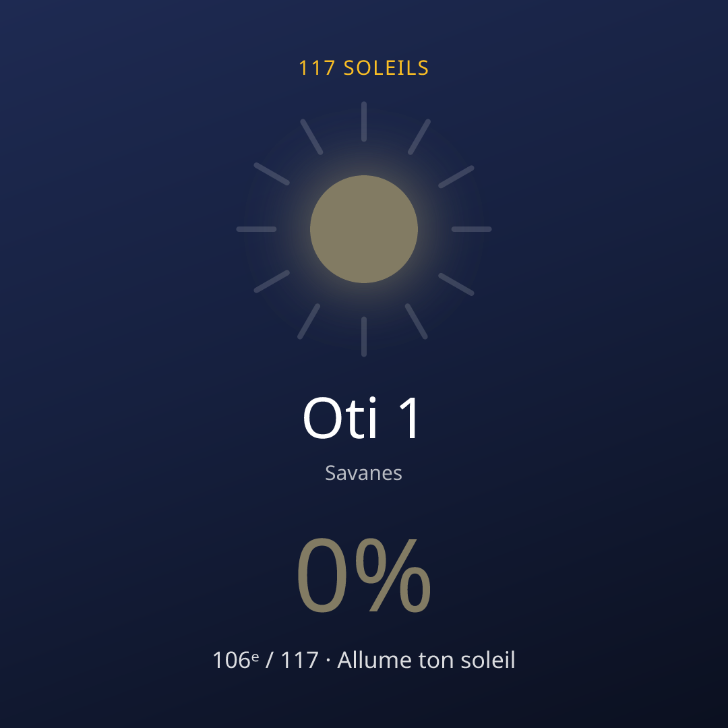Tap Allume ton soleil
The width and height of the screenshot is (728, 728).
point(426,659)
